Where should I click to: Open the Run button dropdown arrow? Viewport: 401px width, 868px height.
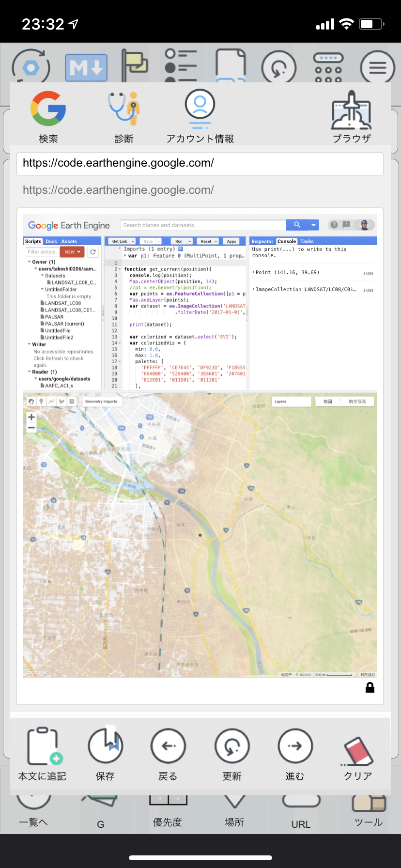click(x=190, y=241)
